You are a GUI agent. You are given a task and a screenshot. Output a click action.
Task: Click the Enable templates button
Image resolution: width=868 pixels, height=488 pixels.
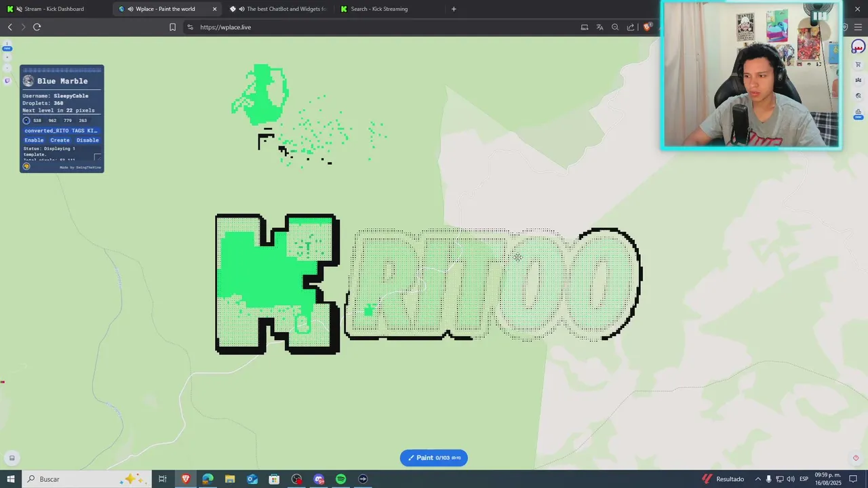[x=34, y=140]
